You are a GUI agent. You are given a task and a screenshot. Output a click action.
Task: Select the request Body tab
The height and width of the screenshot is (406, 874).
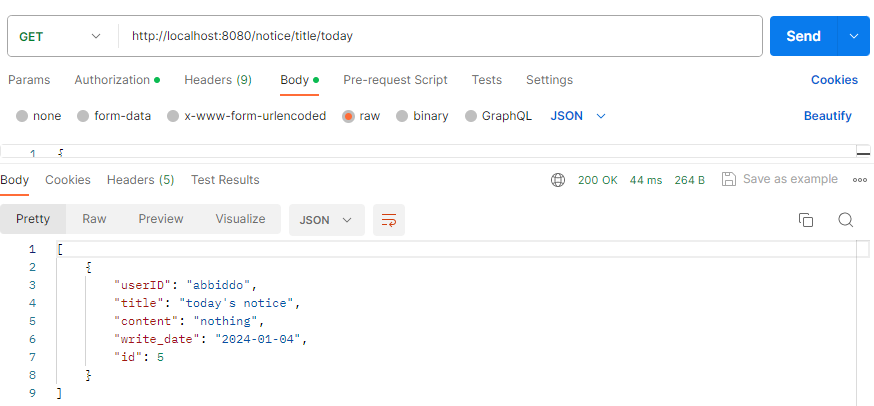[299, 80]
